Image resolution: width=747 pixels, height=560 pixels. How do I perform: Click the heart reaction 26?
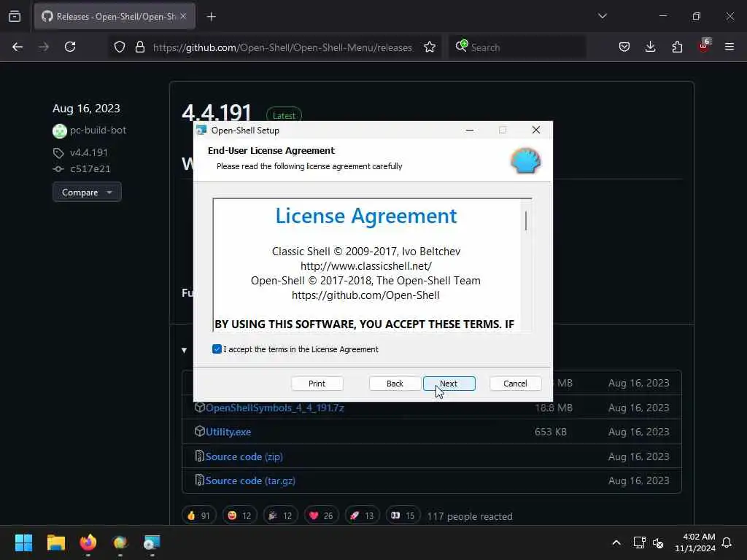(x=321, y=516)
